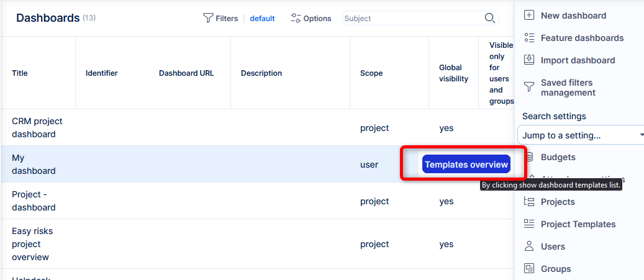Click the Groups icon in sidebar
The image size is (644, 280).
[529, 269]
